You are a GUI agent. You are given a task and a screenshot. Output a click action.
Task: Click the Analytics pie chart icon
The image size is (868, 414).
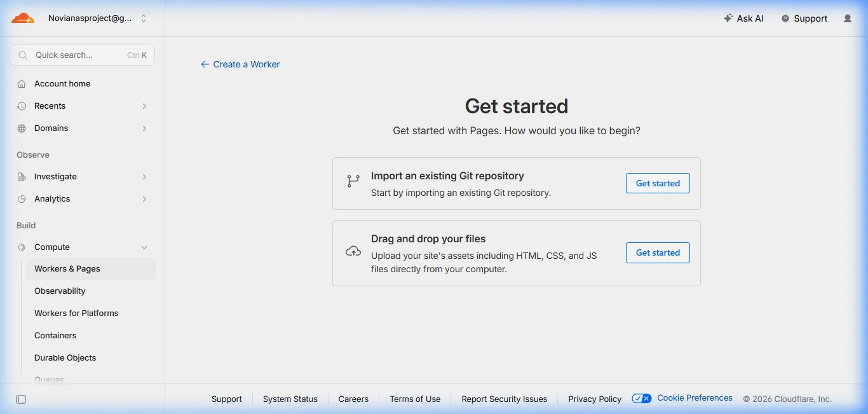(22, 199)
